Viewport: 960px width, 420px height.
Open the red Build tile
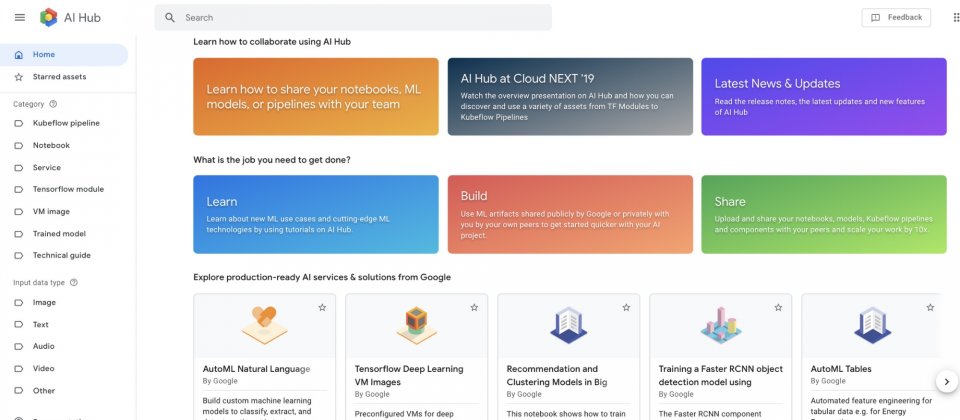coord(570,214)
